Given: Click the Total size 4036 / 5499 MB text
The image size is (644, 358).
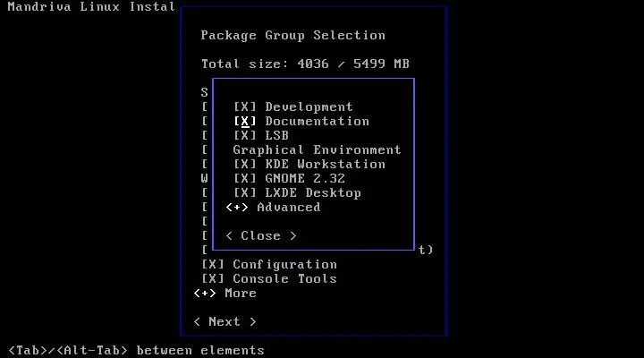Looking at the screenshot, I should pyautogui.click(x=305, y=64).
